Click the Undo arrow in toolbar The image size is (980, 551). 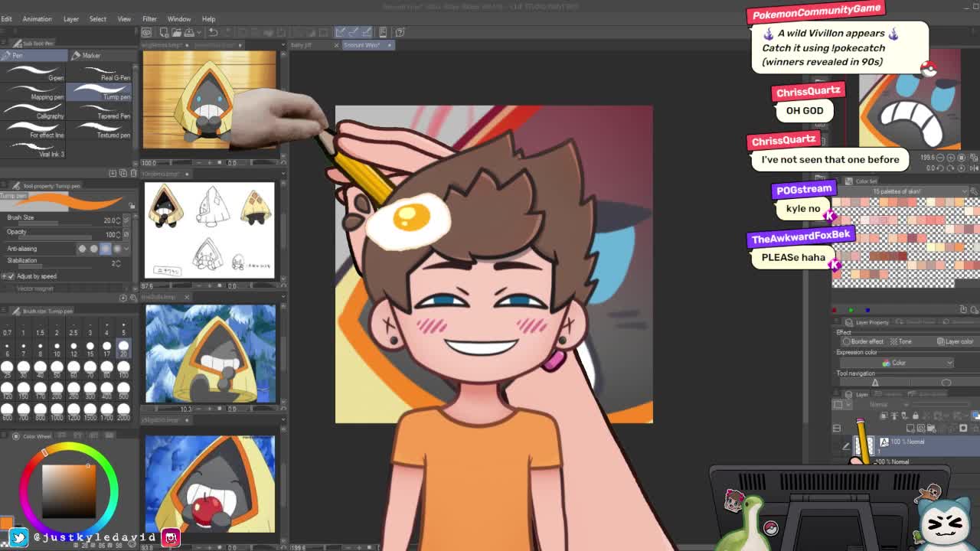pos(213,32)
